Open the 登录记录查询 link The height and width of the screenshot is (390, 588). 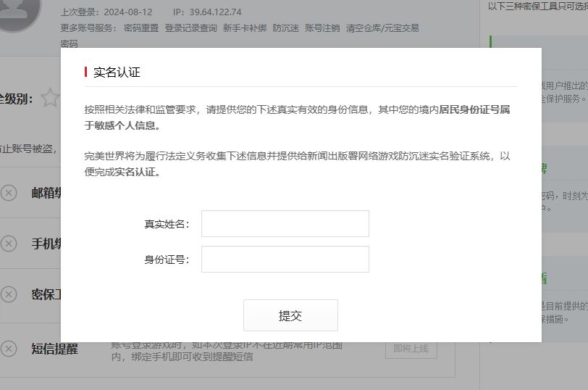pyautogui.click(x=190, y=28)
